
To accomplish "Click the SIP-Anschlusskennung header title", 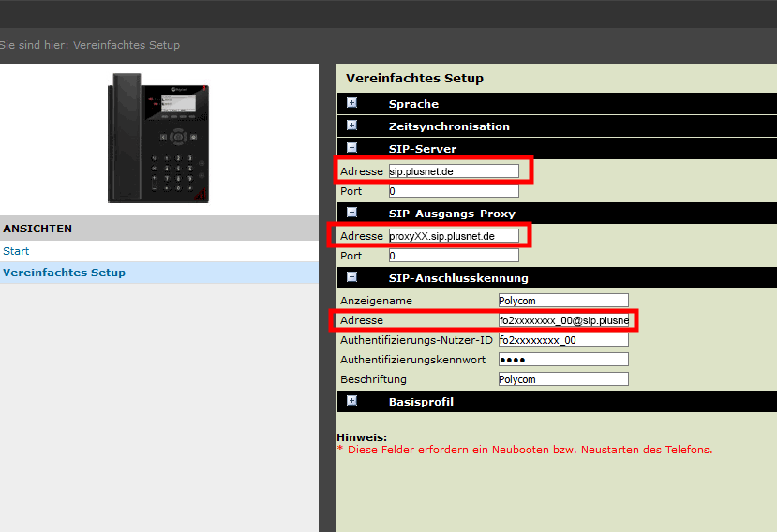I will pos(458,278).
